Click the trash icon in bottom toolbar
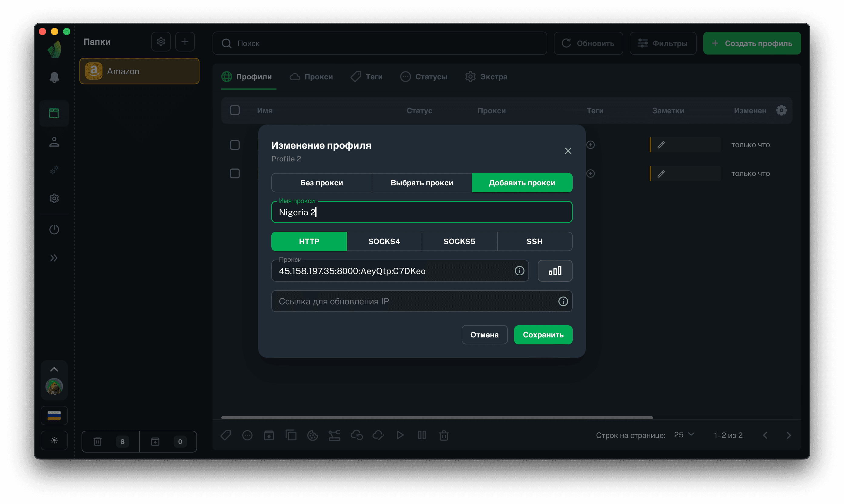The width and height of the screenshot is (844, 504). click(x=444, y=435)
